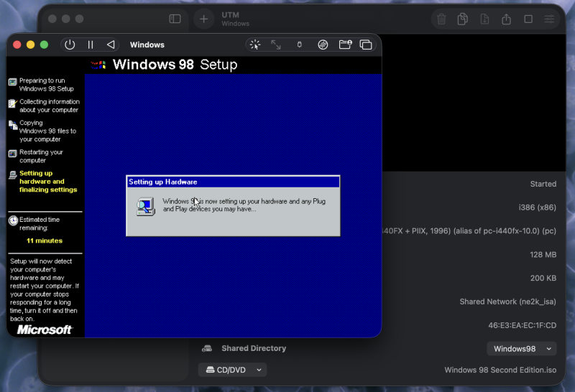Screen dimensions: 575x392
Task: Click the Microsoft logo in setup sidebar
Action: pos(45,330)
